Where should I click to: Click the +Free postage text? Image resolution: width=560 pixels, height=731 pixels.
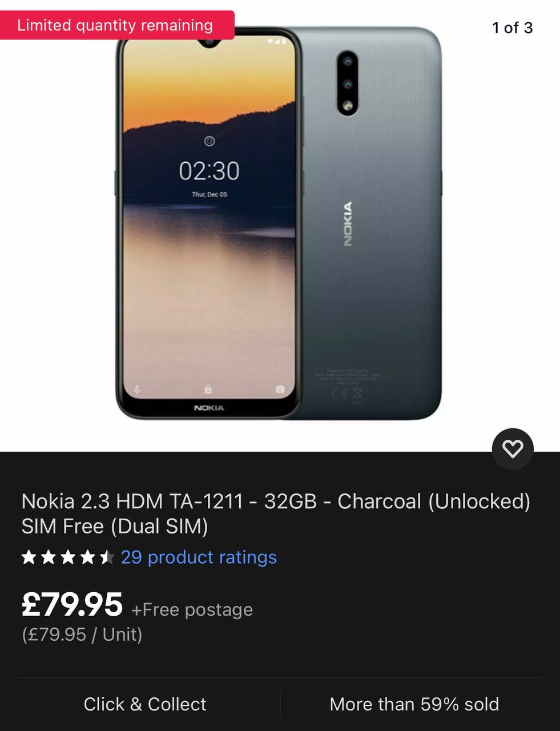coord(192,610)
